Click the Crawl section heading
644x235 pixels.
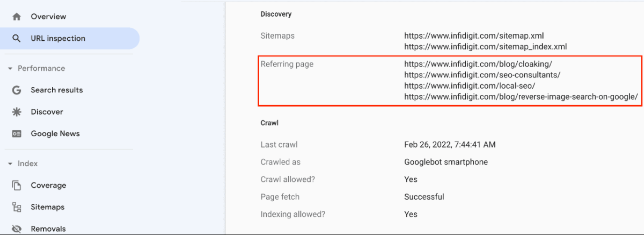pos(269,123)
